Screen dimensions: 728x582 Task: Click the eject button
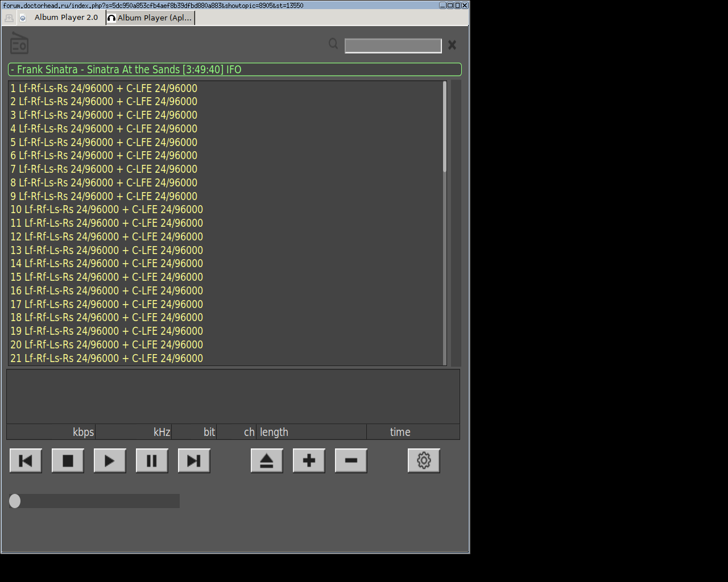tap(267, 460)
